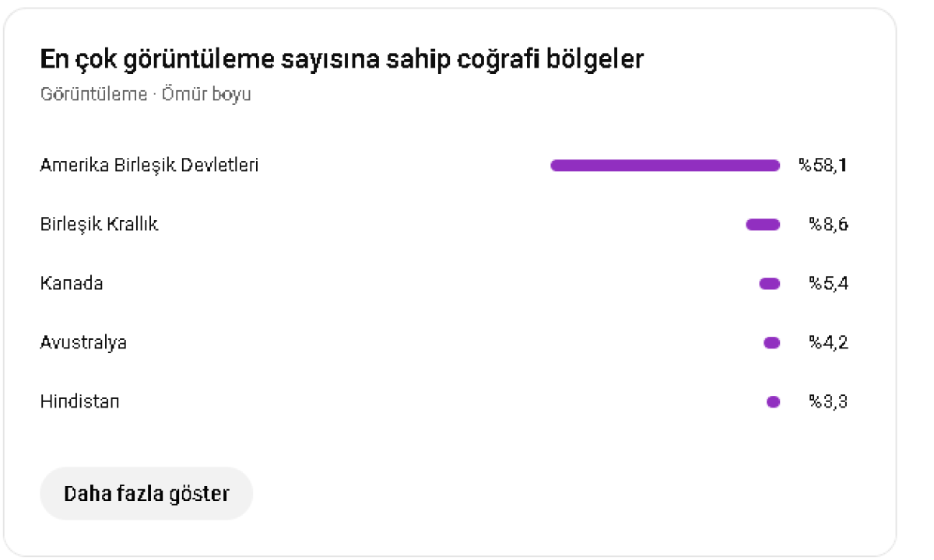
Task: Click the purple bar for Kanada
Action: pyautogui.click(x=770, y=284)
